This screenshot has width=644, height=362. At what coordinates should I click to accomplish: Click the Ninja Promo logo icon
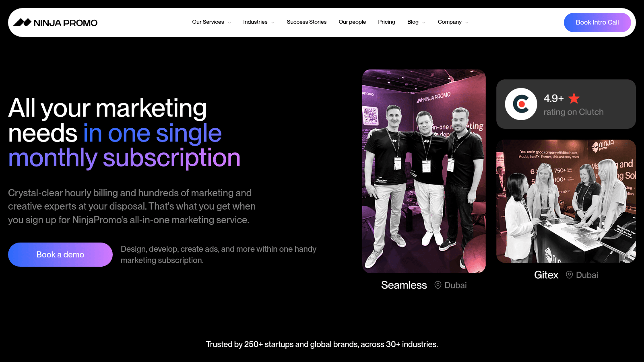coord(22,22)
